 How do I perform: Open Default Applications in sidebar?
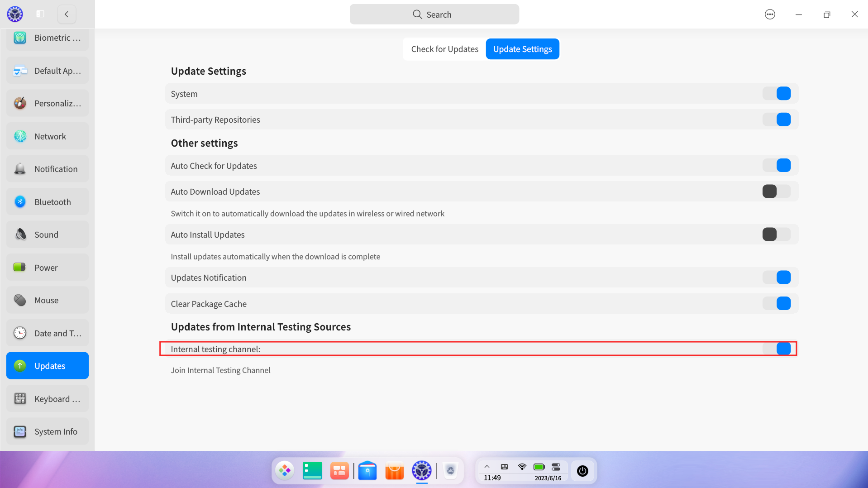pyautogui.click(x=48, y=71)
